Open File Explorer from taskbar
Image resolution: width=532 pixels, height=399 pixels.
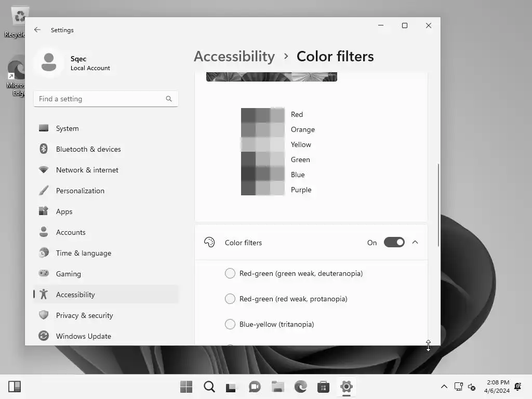point(277,387)
